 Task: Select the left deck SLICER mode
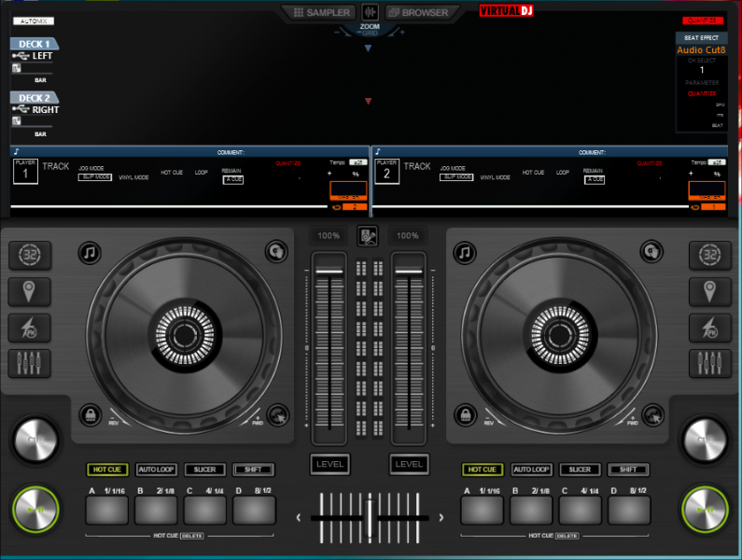(x=205, y=469)
